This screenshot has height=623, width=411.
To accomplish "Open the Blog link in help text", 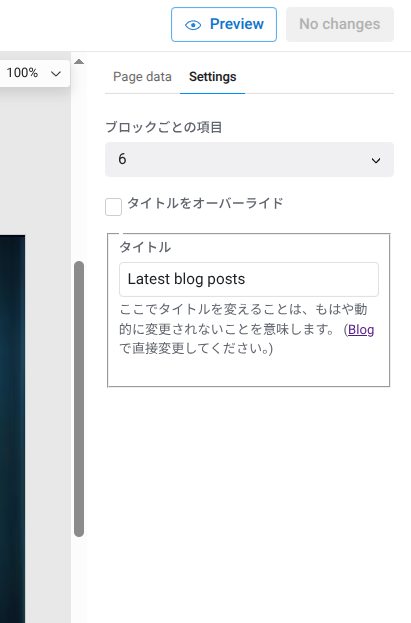I will [361, 330].
